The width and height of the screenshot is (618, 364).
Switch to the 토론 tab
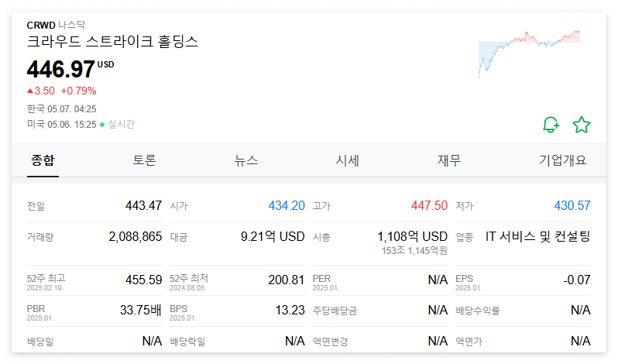[x=144, y=160]
